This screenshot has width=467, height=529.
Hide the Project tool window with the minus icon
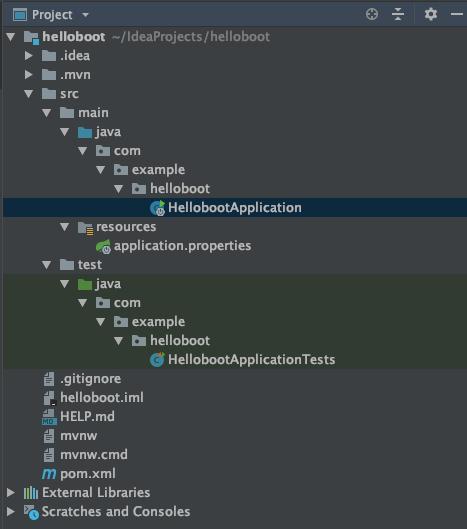point(457,14)
